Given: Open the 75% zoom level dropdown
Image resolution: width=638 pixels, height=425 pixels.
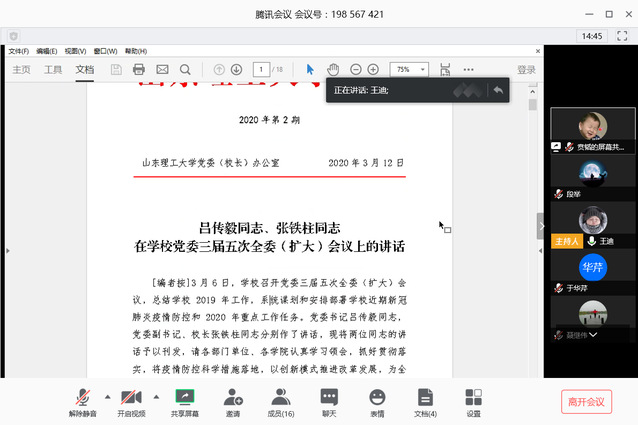Looking at the screenshot, I should pyautogui.click(x=408, y=69).
